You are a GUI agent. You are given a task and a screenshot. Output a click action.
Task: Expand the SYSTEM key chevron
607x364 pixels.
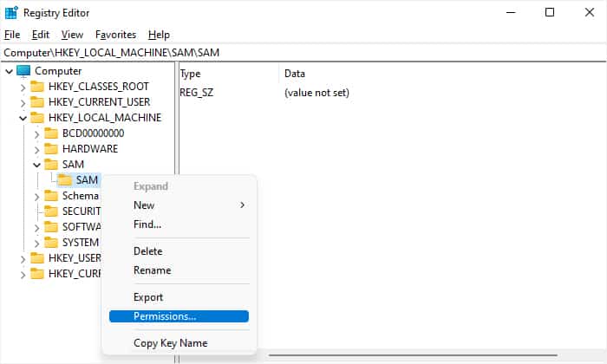36,244
